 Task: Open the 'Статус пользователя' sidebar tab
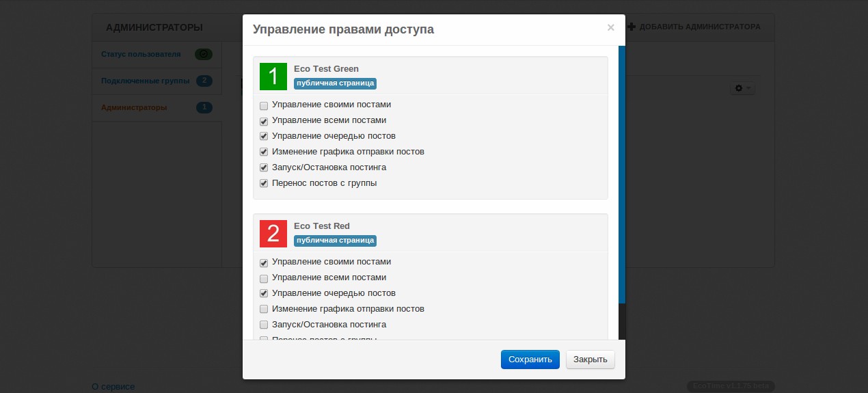pos(141,54)
